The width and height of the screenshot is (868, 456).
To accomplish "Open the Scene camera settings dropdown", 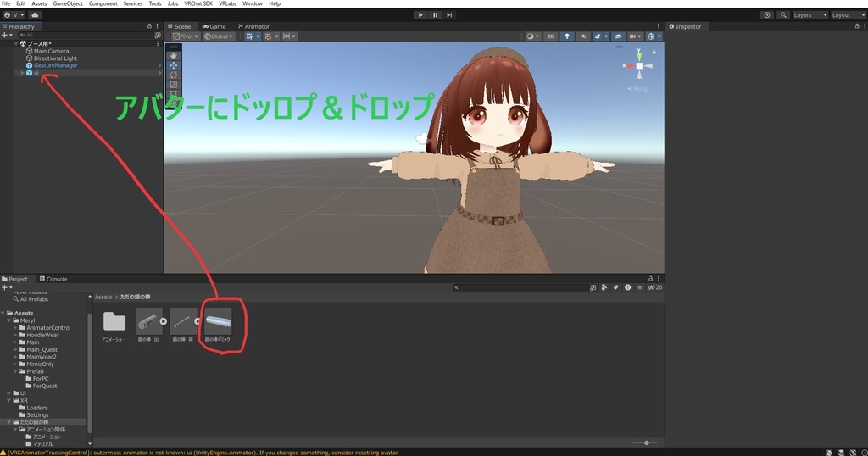I will (x=635, y=36).
